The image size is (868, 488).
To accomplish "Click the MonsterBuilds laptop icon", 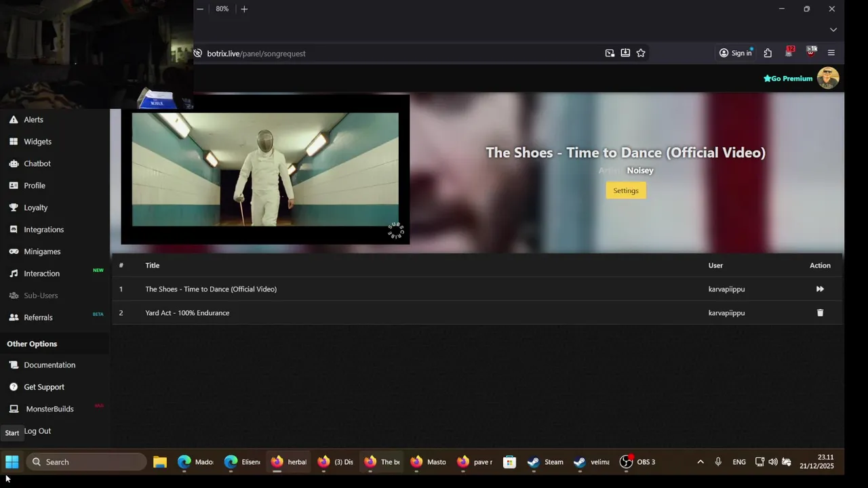I will coord(14,409).
